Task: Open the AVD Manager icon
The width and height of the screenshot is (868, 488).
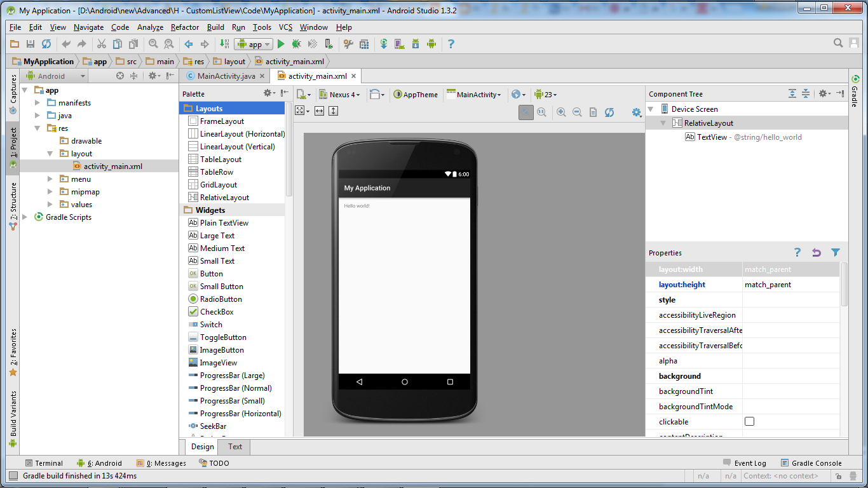Action: pyautogui.click(x=400, y=44)
